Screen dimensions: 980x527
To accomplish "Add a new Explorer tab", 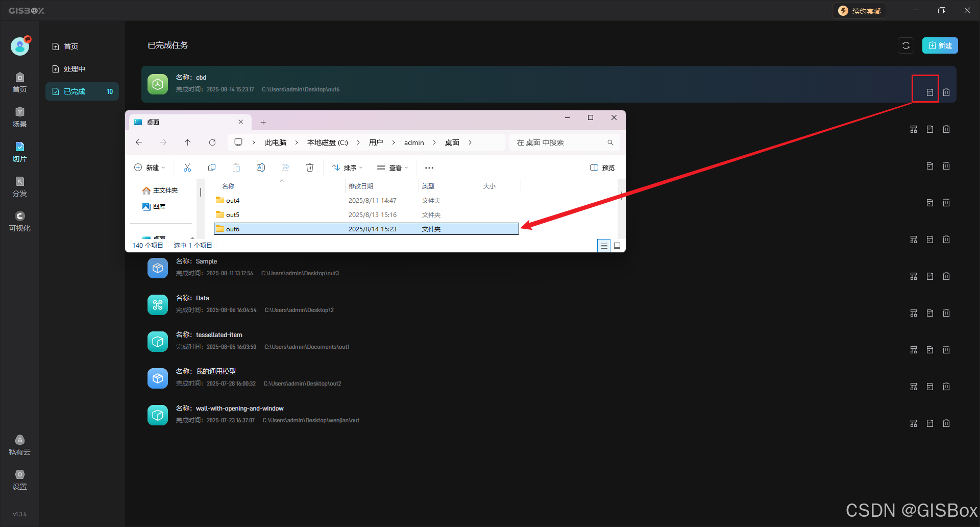I will 263,122.
